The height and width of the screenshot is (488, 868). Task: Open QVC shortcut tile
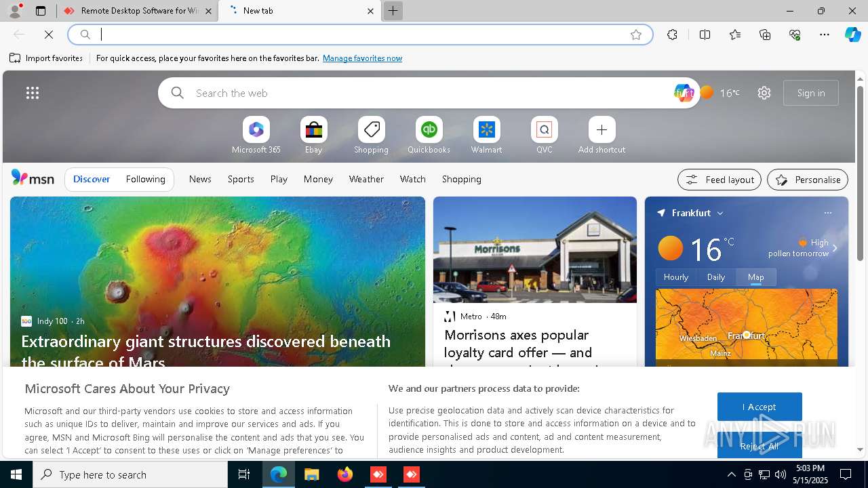click(x=545, y=135)
